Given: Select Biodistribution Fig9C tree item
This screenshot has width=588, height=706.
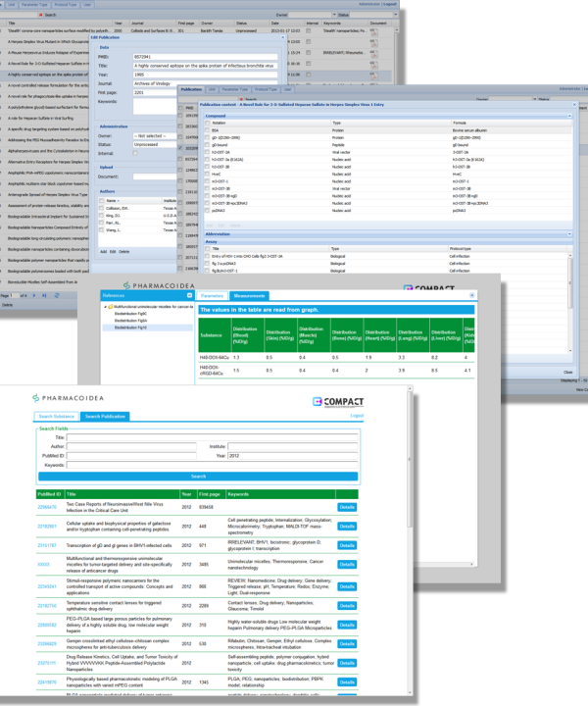Looking at the screenshot, I should (130, 314).
